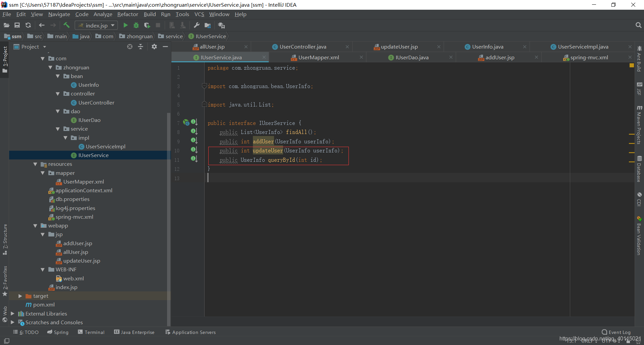The height and width of the screenshot is (345, 644).
Task: Open the Navigate menu
Action: point(59,14)
